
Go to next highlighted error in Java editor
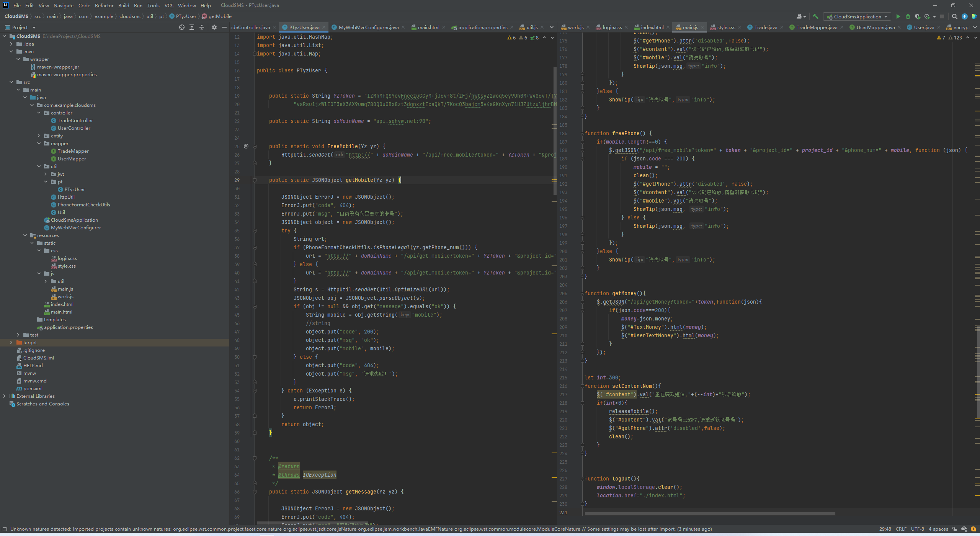552,38
